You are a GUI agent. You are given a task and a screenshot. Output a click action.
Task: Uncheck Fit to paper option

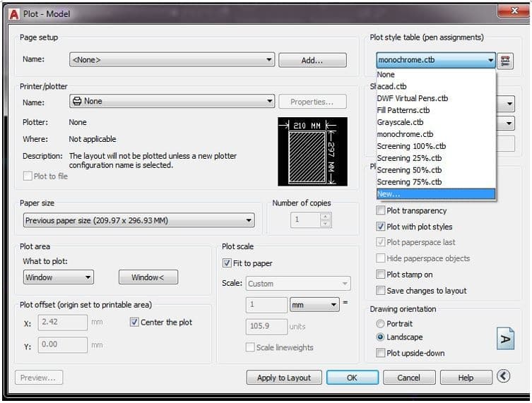pos(227,263)
